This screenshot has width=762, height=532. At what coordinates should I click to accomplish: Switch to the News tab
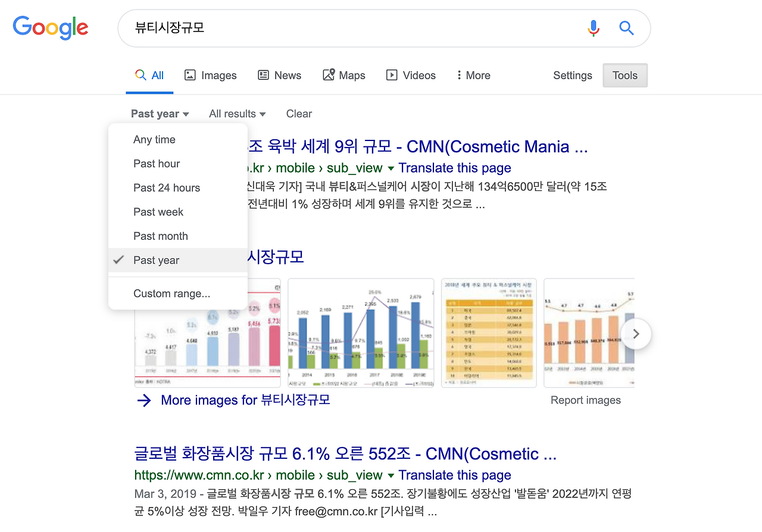[x=279, y=76]
